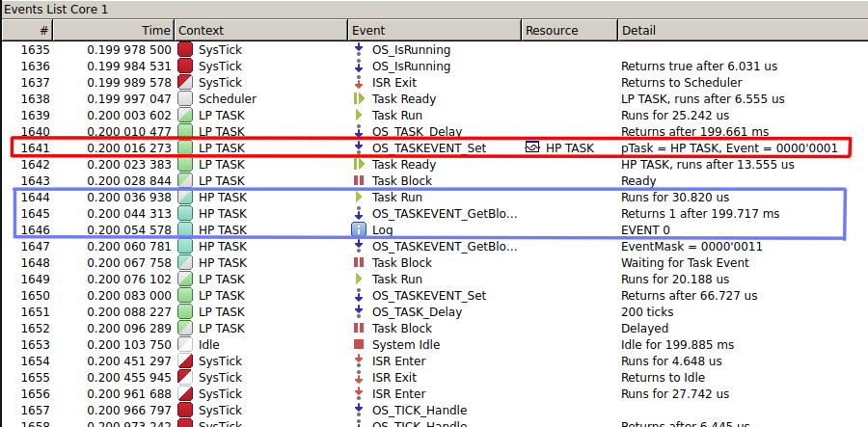Click the ISR Enter icon in row 1654

(x=359, y=360)
